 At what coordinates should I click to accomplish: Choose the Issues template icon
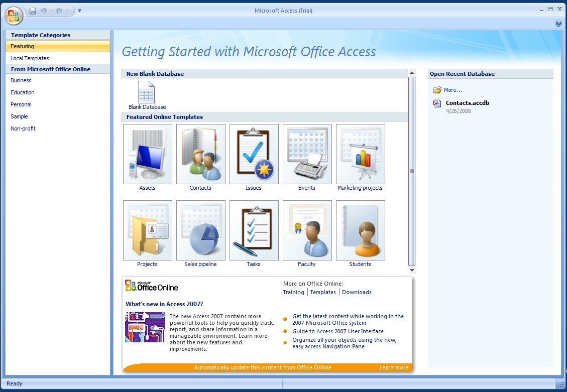pyautogui.click(x=254, y=154)
